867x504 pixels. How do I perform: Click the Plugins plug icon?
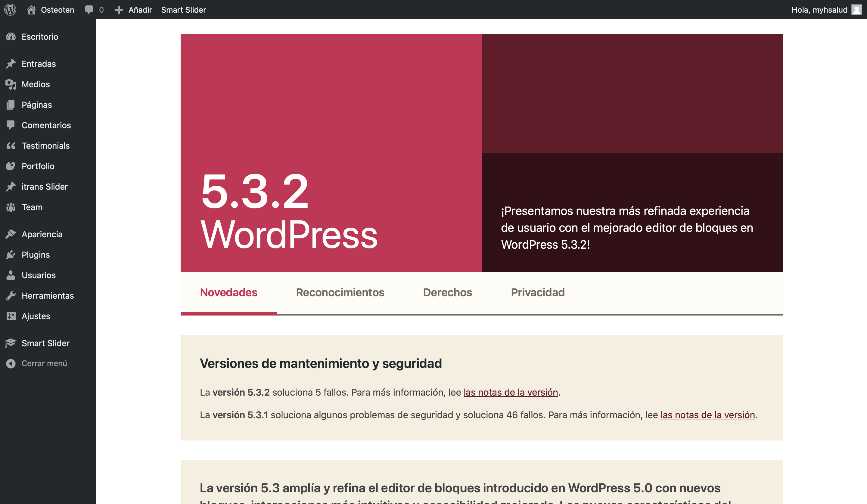click(x=11, y=255)
